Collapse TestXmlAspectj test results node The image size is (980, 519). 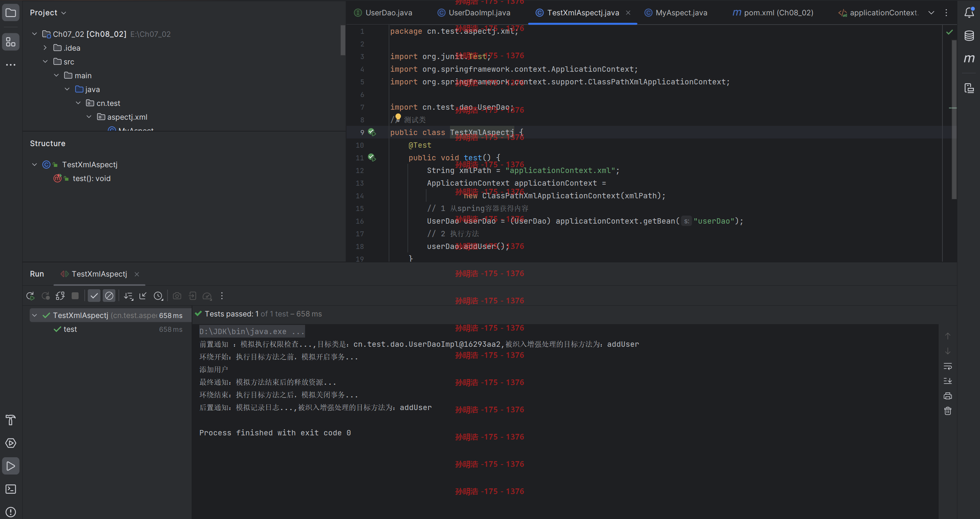click(34, 315)
